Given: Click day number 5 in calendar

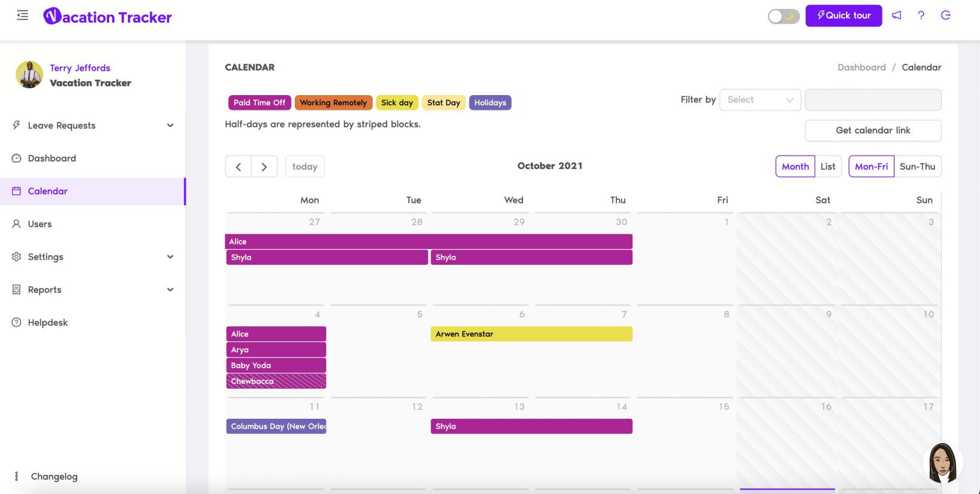Looking at the screenshot, I should tap(420, 314).
